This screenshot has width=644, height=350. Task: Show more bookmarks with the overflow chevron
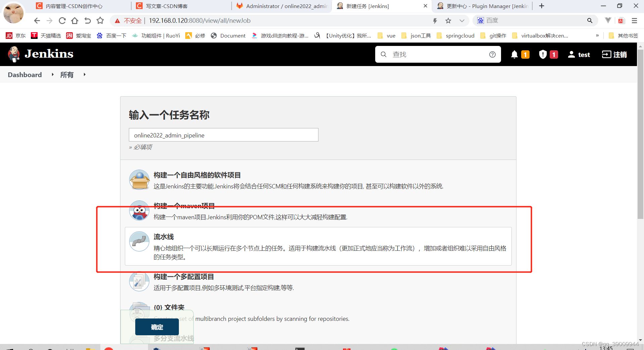click(x=597, y=36)
